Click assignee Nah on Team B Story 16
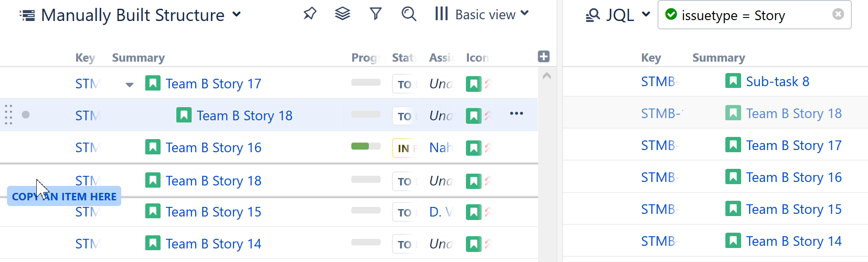This screenshot has width=868, height=262. (441, 147)
